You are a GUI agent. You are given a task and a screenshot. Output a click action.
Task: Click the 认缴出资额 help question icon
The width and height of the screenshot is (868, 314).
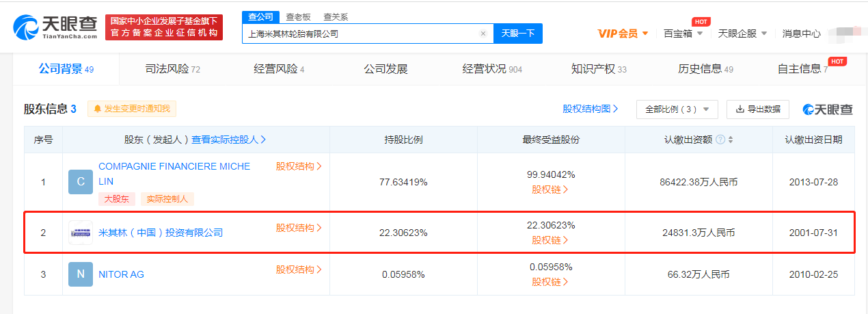point(720,140)
